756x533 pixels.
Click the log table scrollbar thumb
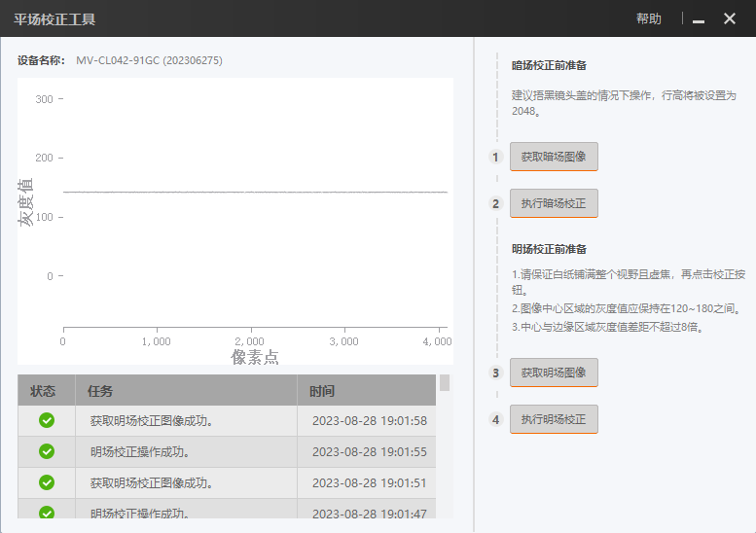445,383
